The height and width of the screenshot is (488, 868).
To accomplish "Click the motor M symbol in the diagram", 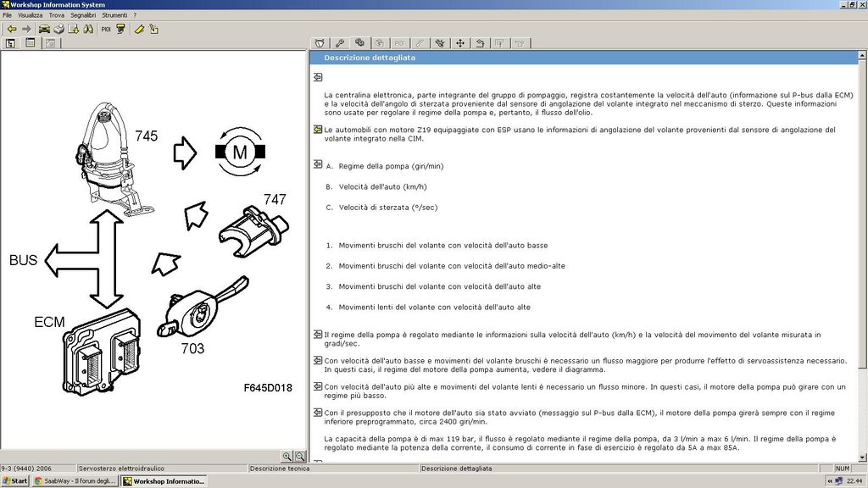I will (x=240, y=152).
